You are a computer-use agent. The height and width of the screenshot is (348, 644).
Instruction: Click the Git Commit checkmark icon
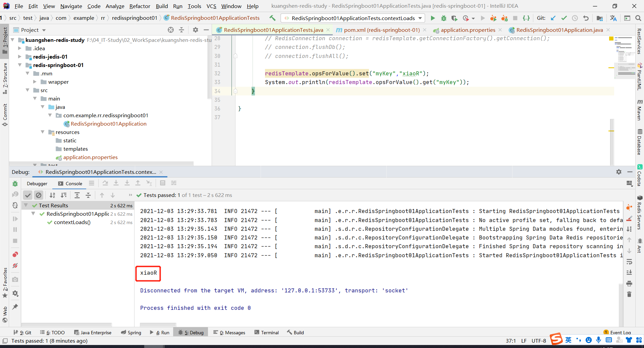[x=564, y=18]
